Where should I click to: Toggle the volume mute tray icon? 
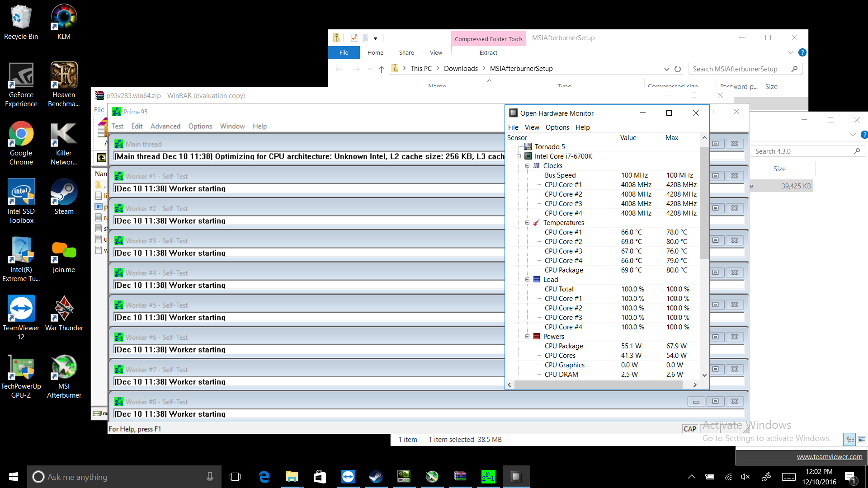pos(745,477)
